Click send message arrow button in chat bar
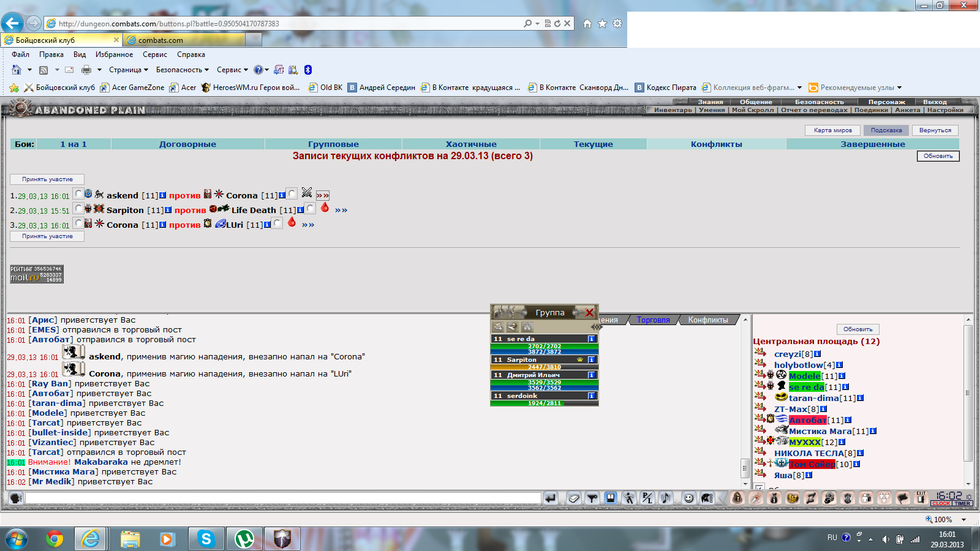The image size is (980, 551). coord(551,498)
